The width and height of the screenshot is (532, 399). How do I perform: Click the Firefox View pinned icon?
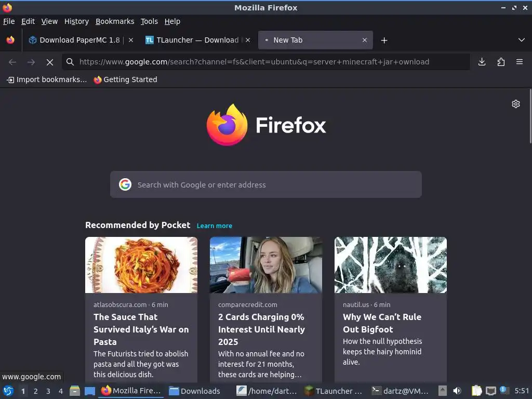tap(10, 40)
